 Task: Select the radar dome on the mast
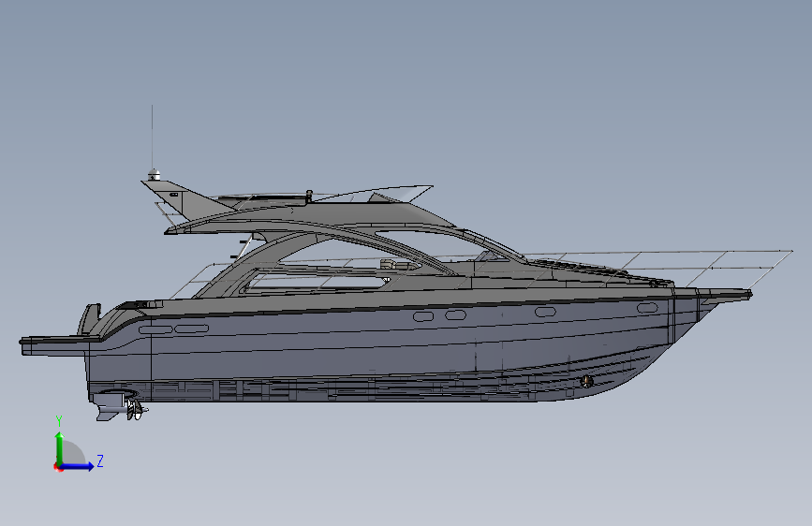[154, 174]
